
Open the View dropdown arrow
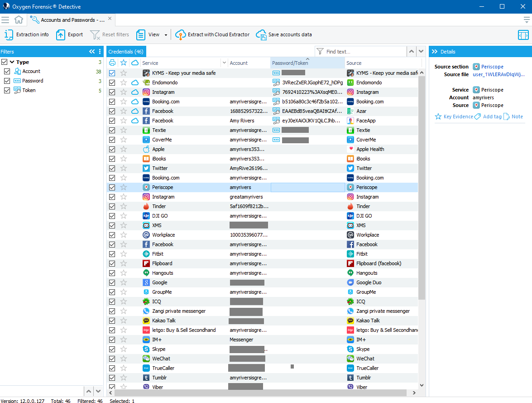point(166,35)
